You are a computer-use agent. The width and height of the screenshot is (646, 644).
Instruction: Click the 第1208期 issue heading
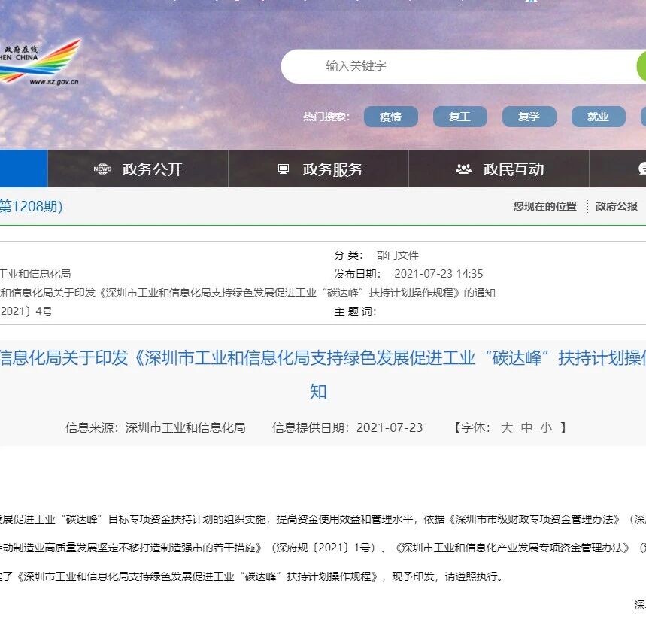pyautogui.click(x=32, y=206)
